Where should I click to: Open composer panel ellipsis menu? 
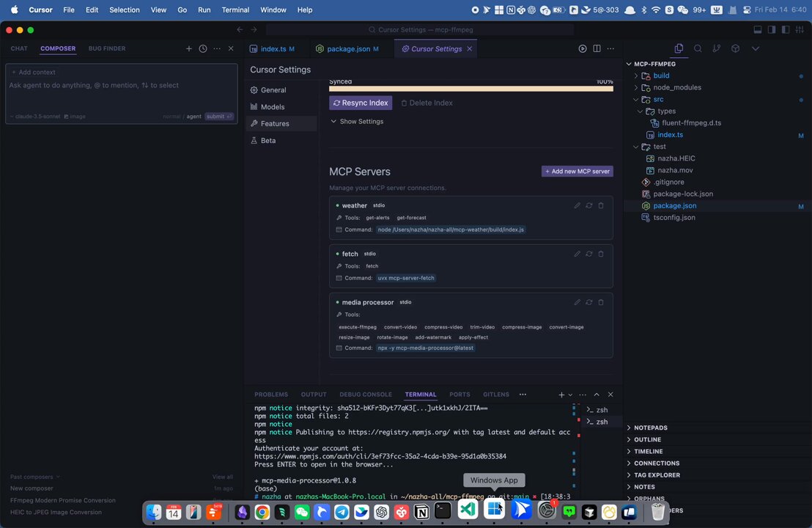(217, 48)
